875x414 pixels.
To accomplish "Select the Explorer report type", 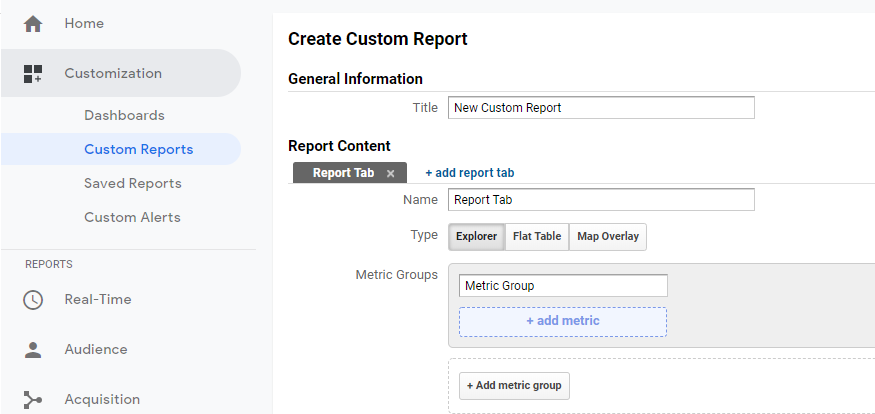I will [475, 237].
